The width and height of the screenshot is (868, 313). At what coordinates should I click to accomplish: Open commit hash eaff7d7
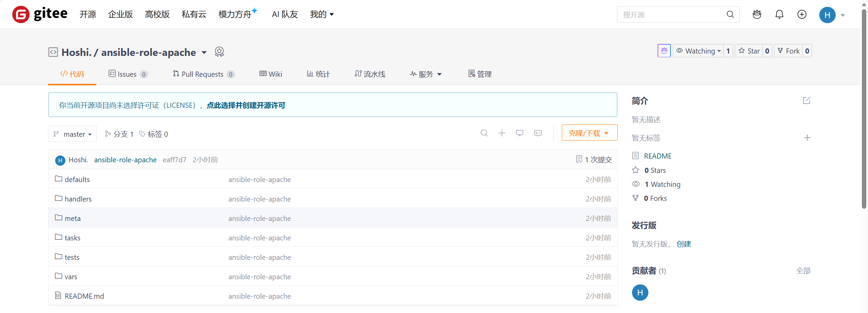click(x=174, y=160)
